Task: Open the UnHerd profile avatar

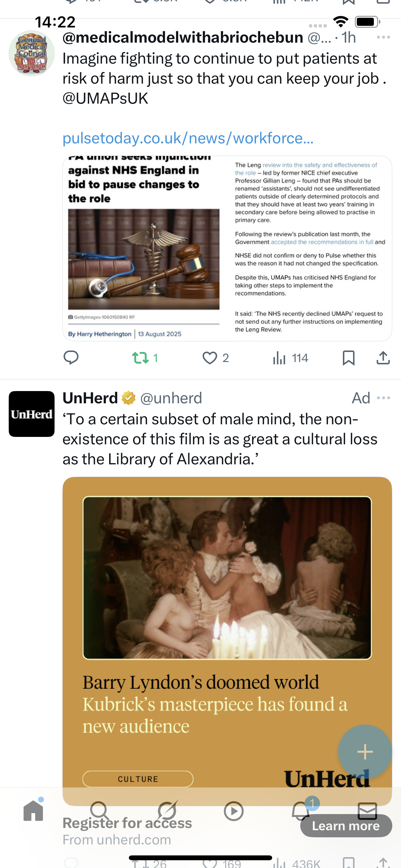Action: (32, 414)
